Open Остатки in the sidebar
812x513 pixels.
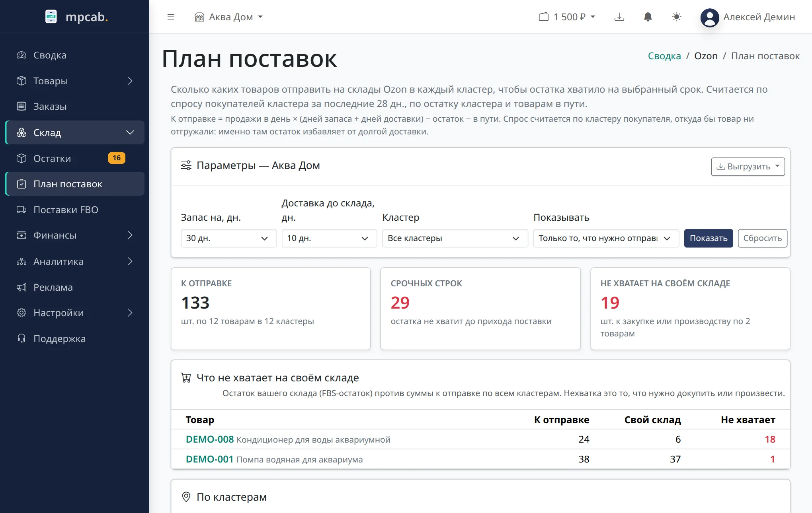75,158
